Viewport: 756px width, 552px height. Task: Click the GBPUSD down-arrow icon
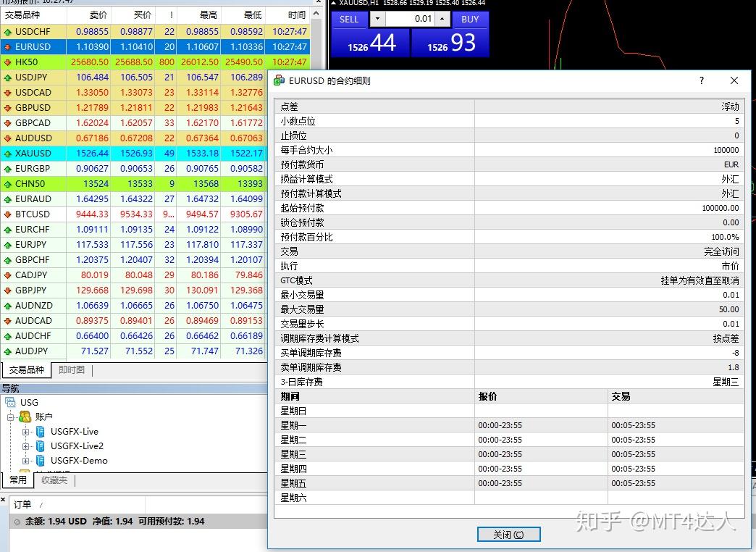point(7,108)
